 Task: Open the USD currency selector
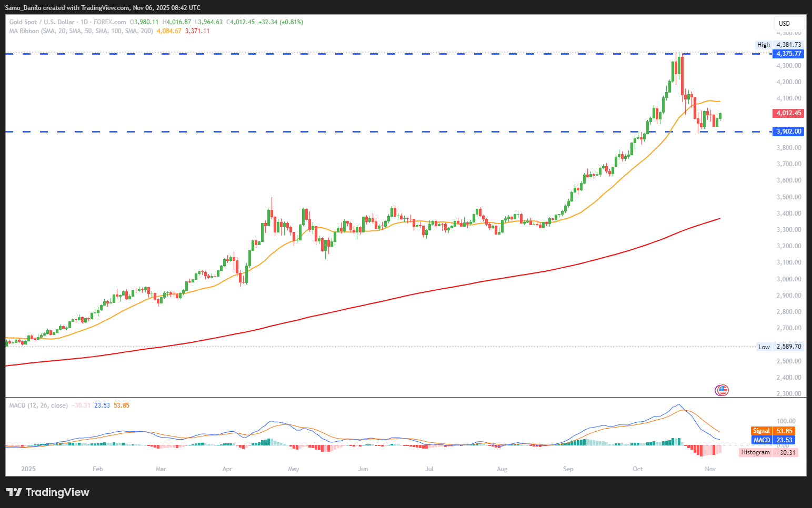coord(788,23)
